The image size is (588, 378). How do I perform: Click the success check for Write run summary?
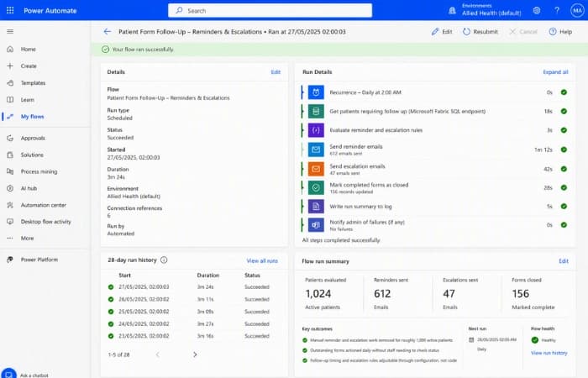[x=564, y=207]
